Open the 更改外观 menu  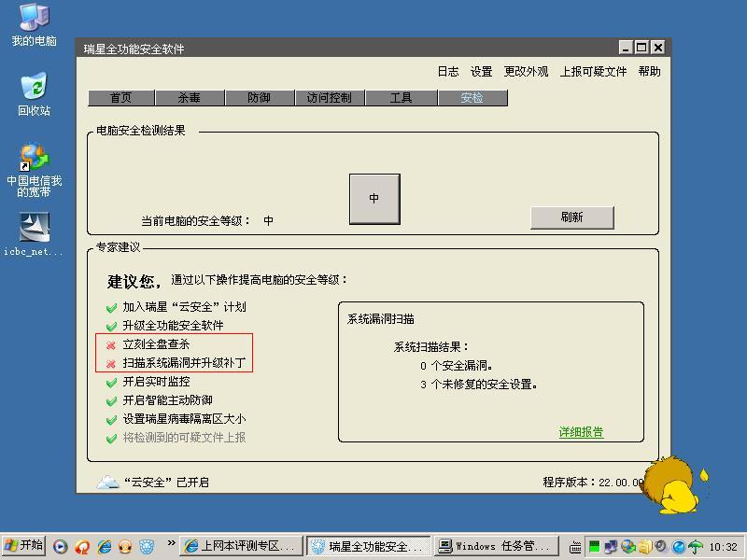click(x=526, y=72)
